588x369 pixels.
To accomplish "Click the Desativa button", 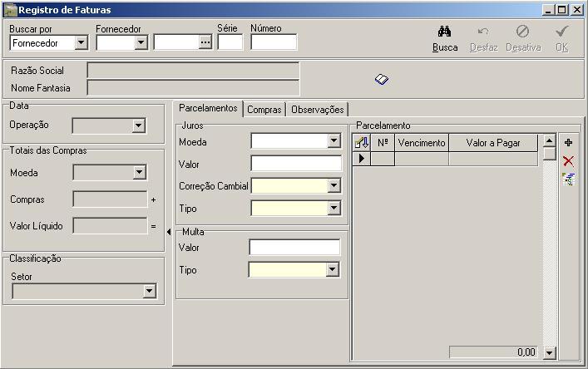I will [x=523, y=39].
